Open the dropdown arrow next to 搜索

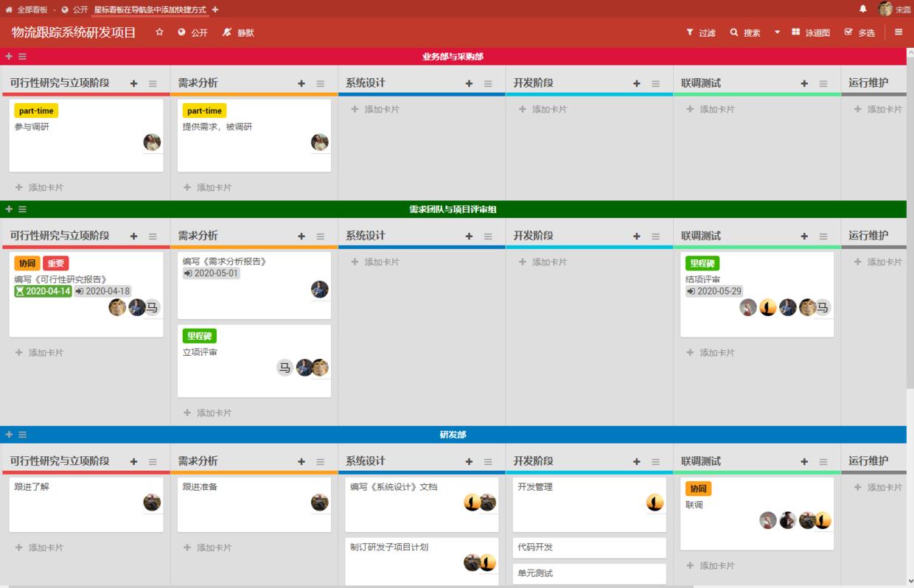777,32
